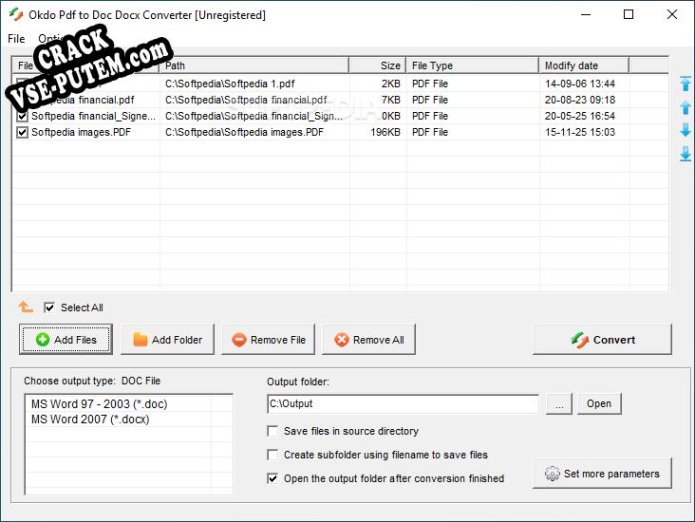Start conversion with the Convert button

pyautogui.click(x=602, y=339)
